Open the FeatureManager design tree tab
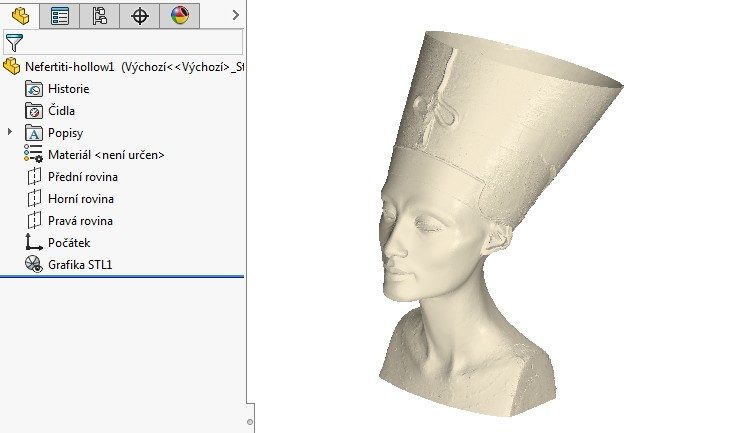This screenshot has width=750, height=433. pyautogui.click(x=20, y=15)
